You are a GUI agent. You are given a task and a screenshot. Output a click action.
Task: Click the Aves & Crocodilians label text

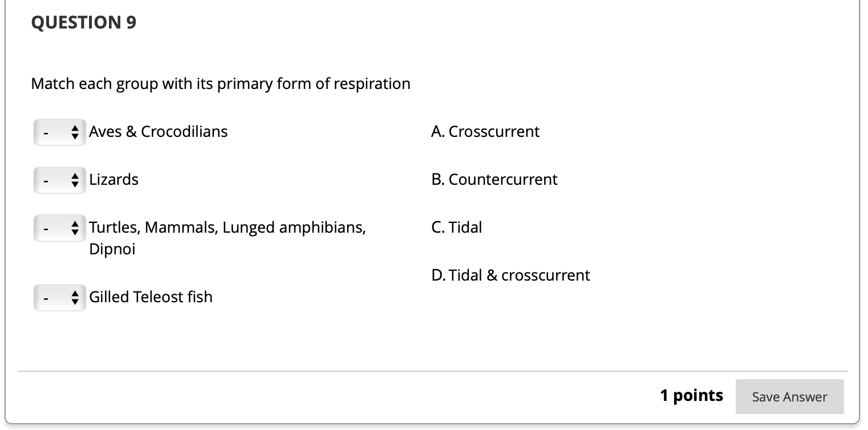point(158,132)
